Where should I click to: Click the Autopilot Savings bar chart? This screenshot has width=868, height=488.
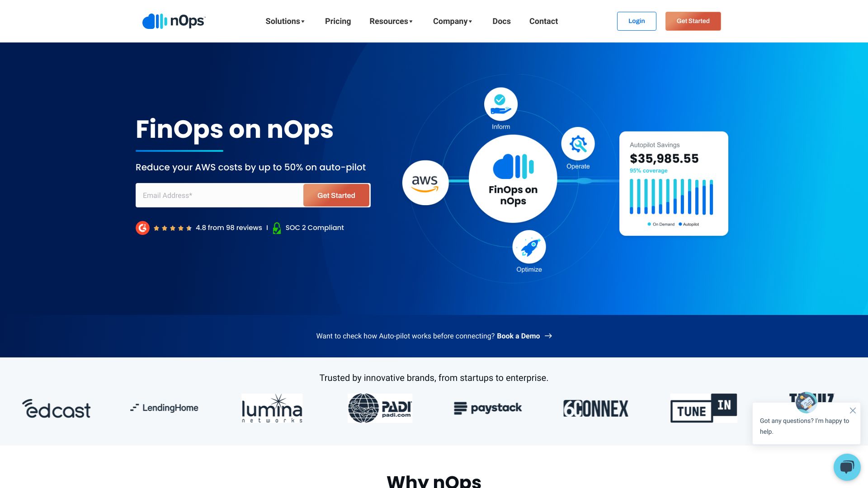(672, 199)
